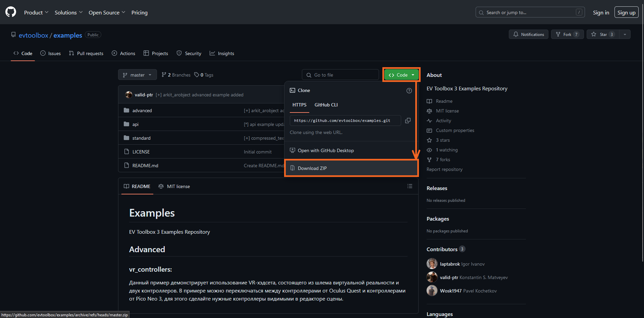The image size is (644, 318).
Task: Click the clone help question mark icon
Action: (x=409, y=91)
